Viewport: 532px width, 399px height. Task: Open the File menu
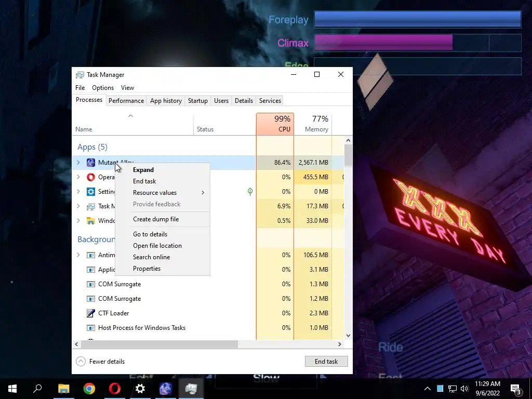[x=80, y=88]
